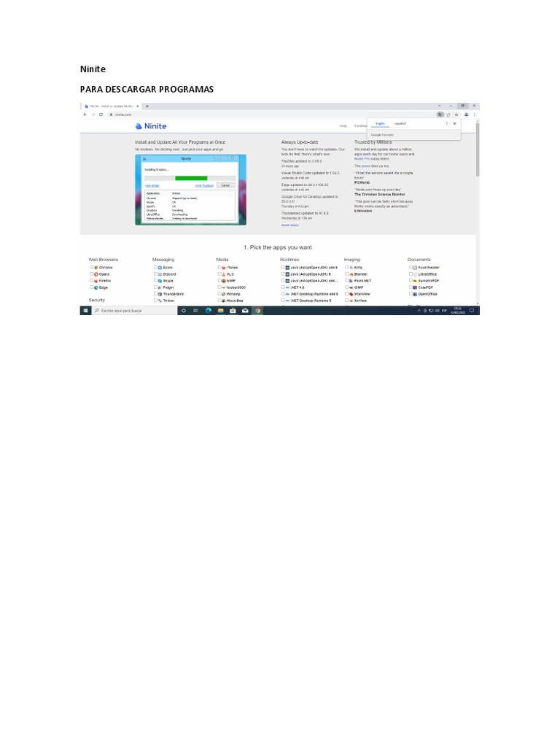Click the 'foobar2000' media label
This screenshot has height=747, width=560.
pyautogui.click(x=236, y=287)
